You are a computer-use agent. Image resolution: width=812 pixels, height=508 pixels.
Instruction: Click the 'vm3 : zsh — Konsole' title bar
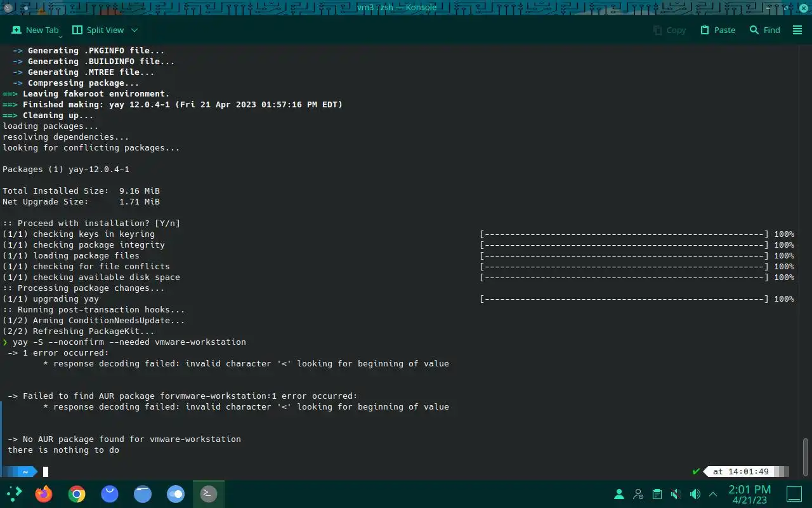(x=396, y=8)
